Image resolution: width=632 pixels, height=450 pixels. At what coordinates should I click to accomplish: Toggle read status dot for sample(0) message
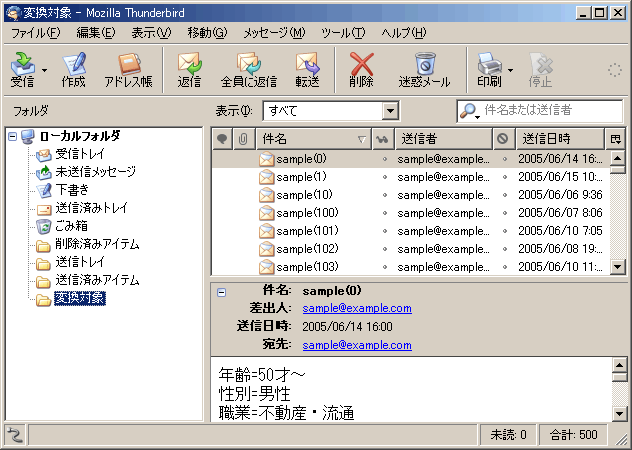(x=384, y=159)
